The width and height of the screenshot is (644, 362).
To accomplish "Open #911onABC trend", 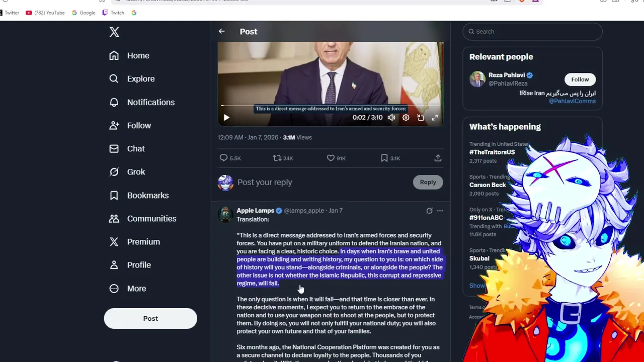I will pyautogui.click(x=486, y=218).
